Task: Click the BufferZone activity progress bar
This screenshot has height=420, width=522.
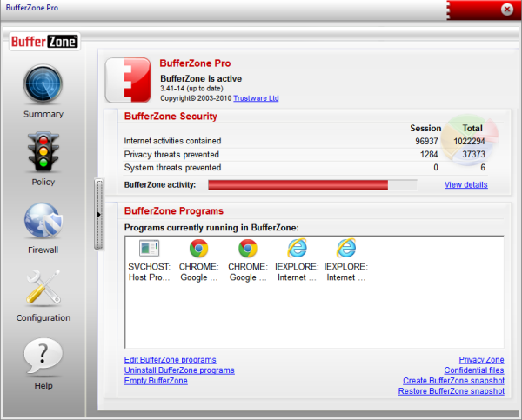Action: (x=312, y=185)
